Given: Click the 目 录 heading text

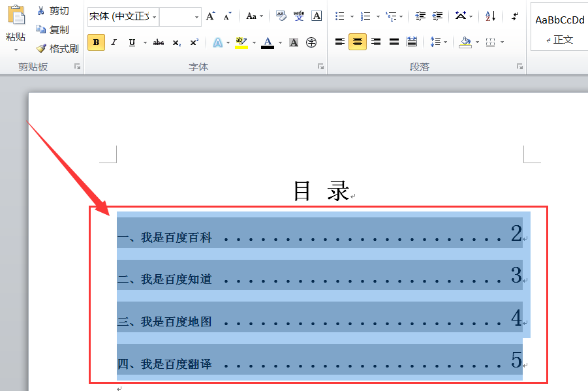Looking at the screenshot, I should point(321,191).
